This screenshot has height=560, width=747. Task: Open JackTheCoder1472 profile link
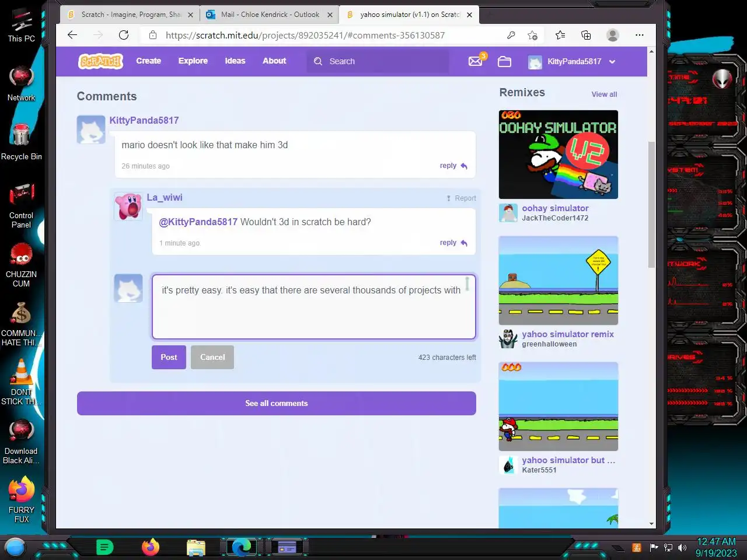pos(555,218)
